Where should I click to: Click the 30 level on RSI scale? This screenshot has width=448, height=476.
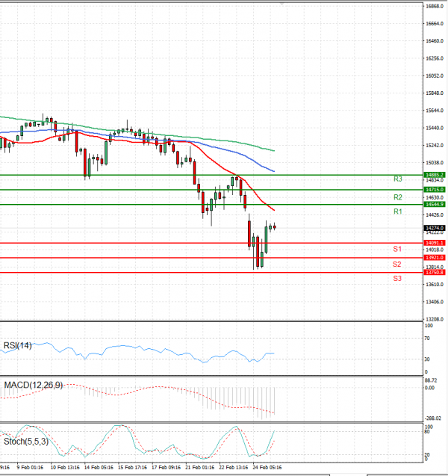[x=427, y=359]
